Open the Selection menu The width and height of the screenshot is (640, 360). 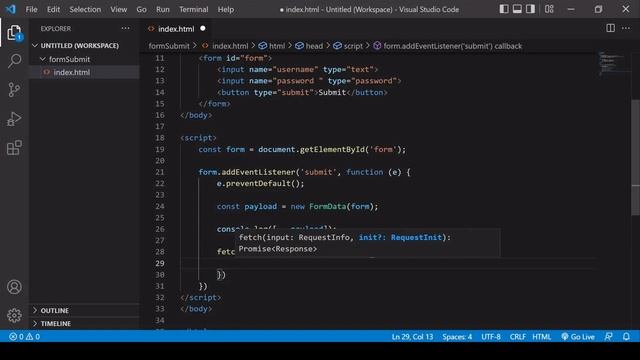point(85,9)
